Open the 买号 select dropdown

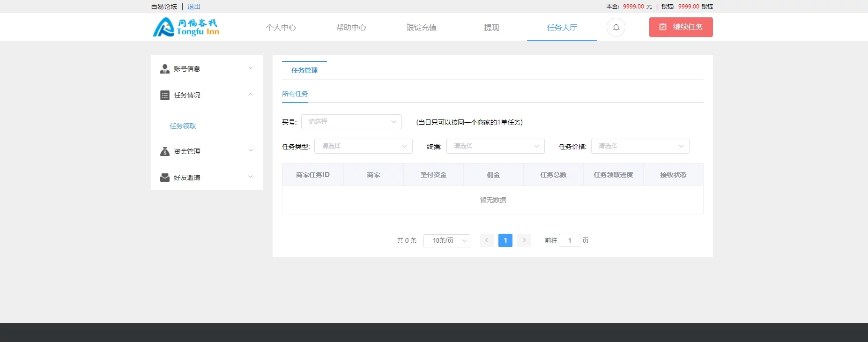(351, 122)
